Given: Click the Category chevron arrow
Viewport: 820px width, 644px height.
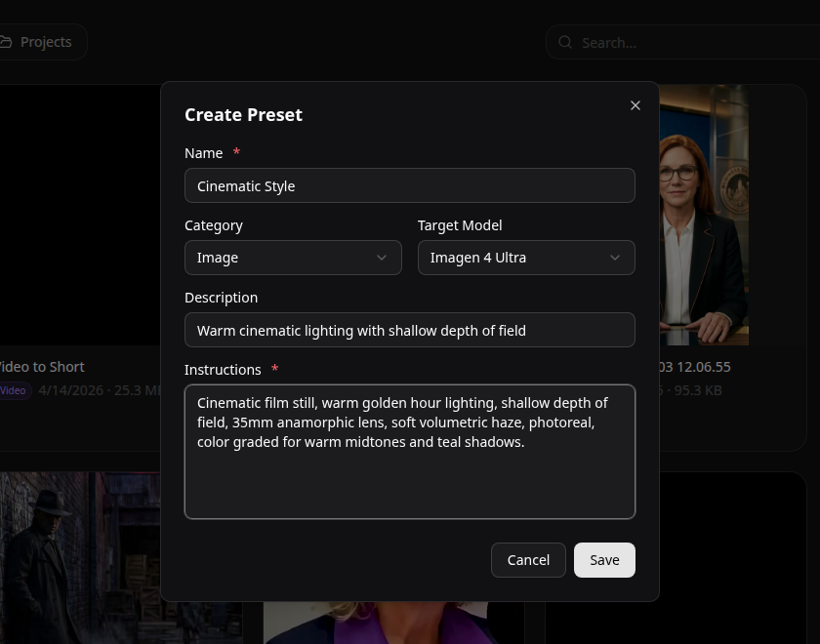Looking at the screenshot, I should [382, 258].
